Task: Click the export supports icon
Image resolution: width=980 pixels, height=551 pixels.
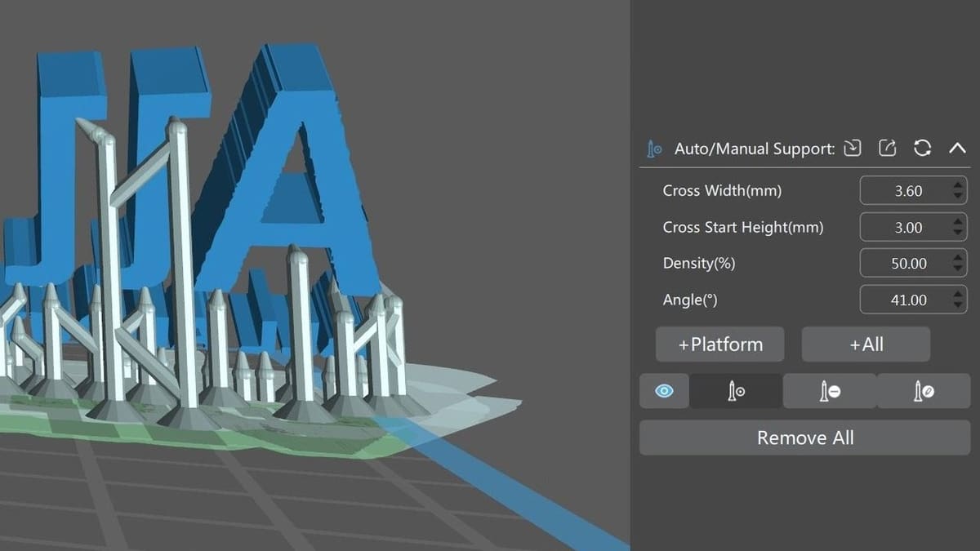Action: coord(888,148)
